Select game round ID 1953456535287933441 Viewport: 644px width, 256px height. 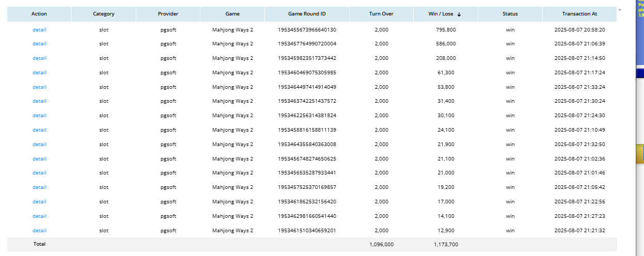[x=307, y=173]
